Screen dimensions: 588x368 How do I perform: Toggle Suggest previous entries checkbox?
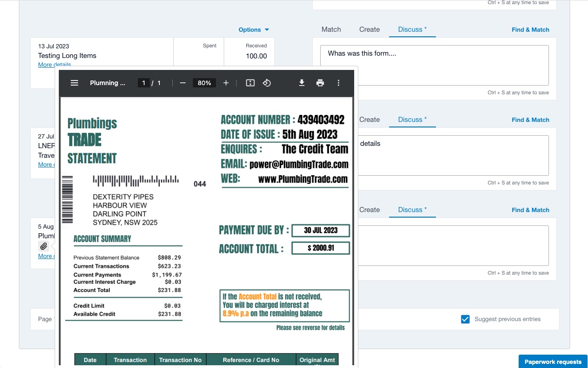[465, 319]
